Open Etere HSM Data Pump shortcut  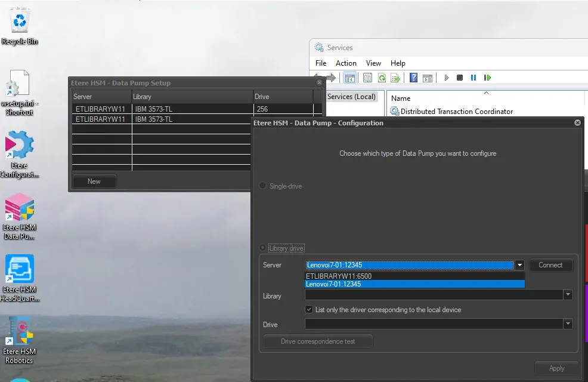pos(20,217)
